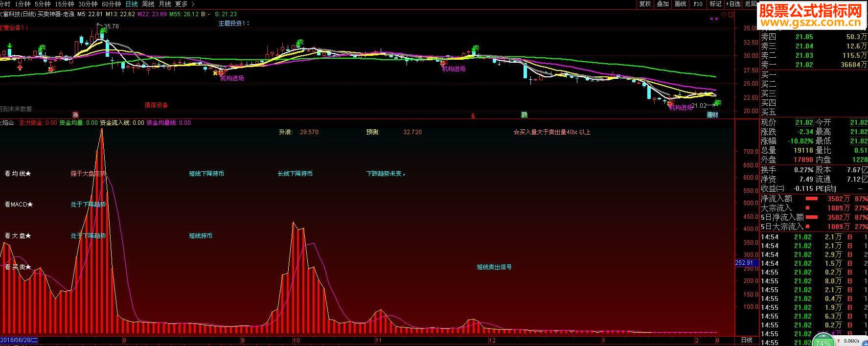
Task: Switch to the 1分钟 period tab
Action: [x=23, y=4]
